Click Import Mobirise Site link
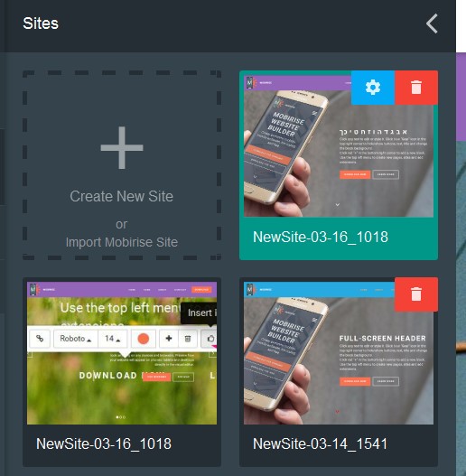Viewport: 466px width, 476px height. (121, 242)
